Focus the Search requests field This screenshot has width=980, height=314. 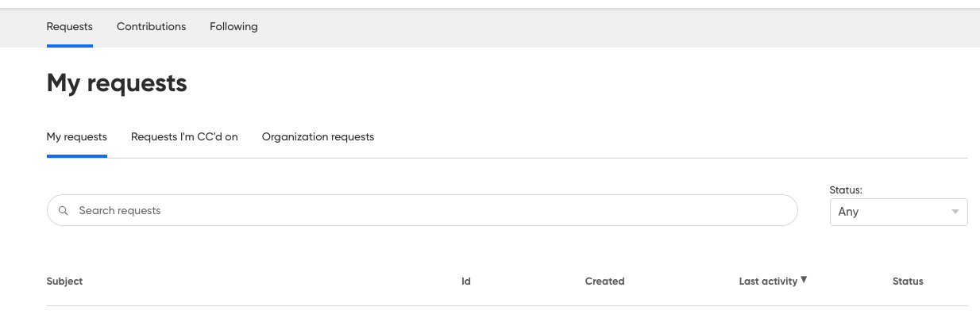(422, 210)
